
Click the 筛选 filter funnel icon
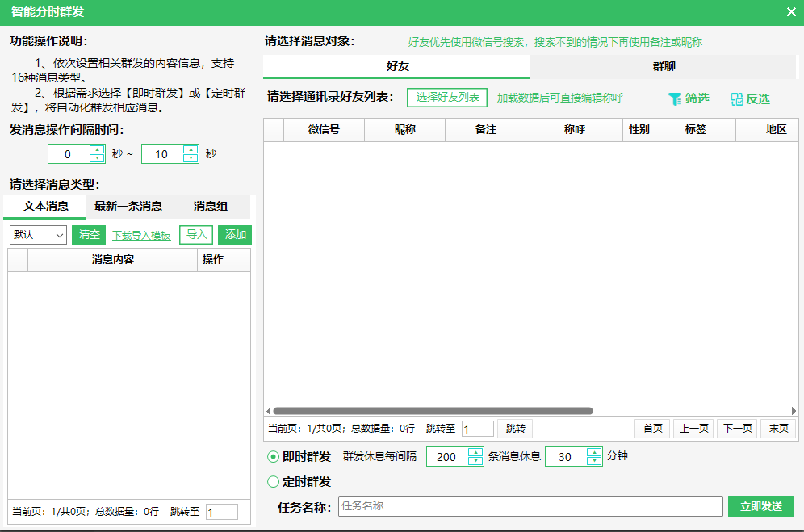[675, 98]
